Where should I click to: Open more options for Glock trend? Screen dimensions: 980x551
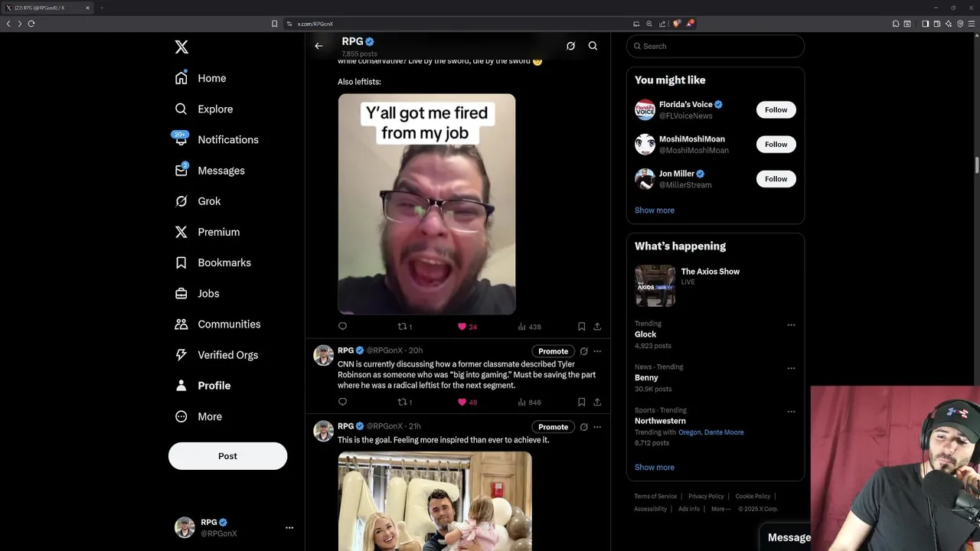coord(791,324)
